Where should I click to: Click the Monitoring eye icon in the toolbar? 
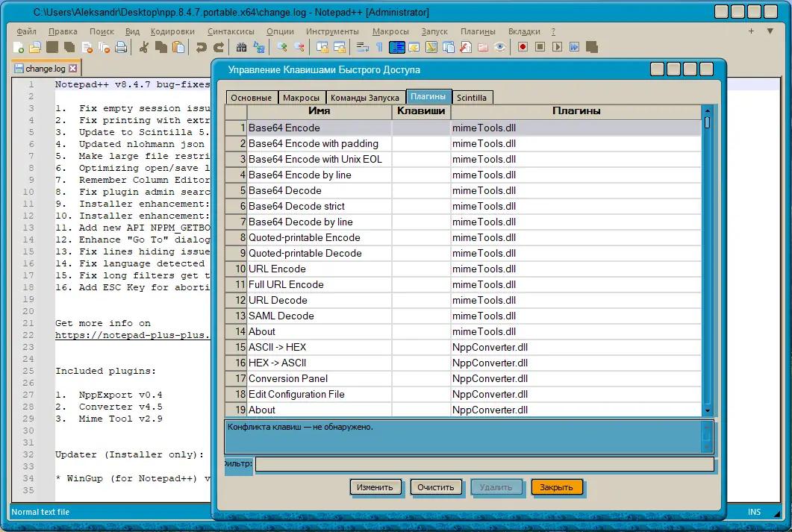pyautogui.click(x=501, y=47)
